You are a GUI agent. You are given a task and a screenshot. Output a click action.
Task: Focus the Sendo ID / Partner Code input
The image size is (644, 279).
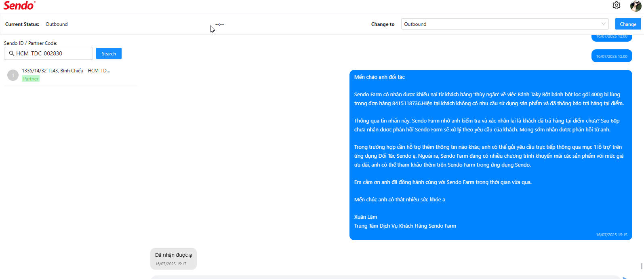[x=48, y=53]
